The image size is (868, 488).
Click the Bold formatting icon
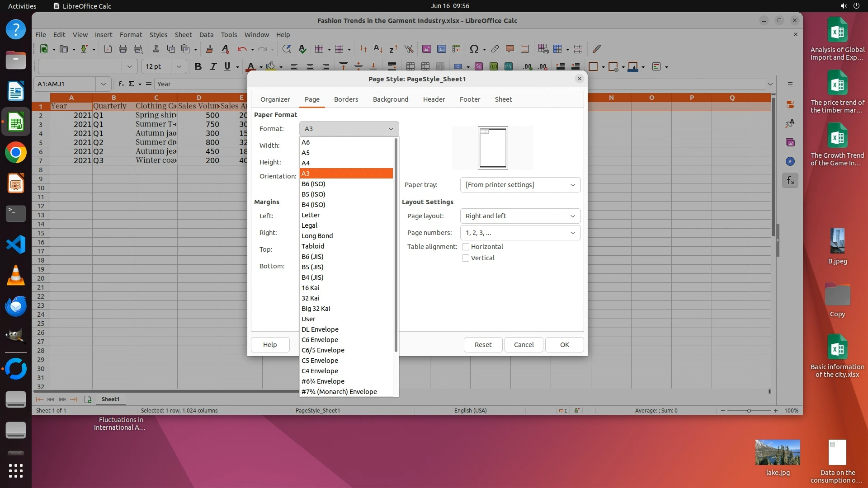click(198, 66)
